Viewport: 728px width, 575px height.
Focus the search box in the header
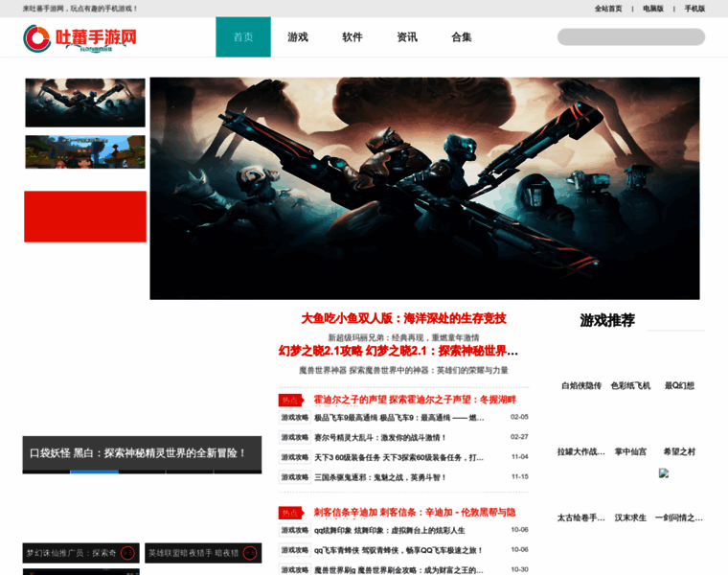pos(631,37)
